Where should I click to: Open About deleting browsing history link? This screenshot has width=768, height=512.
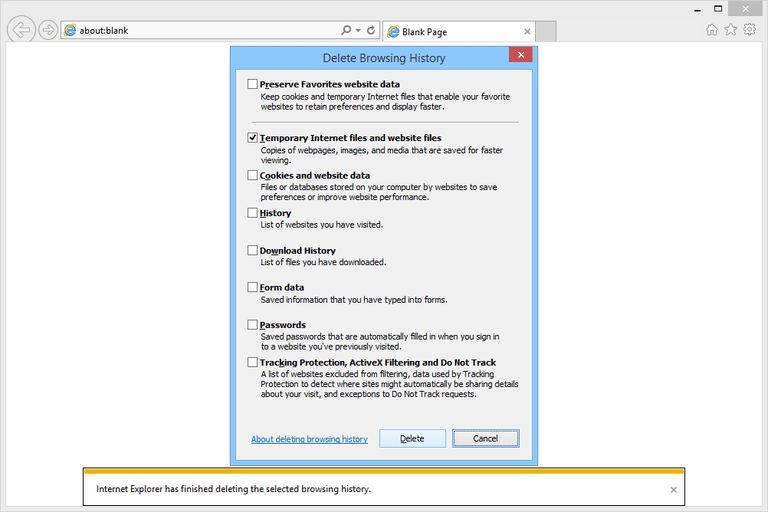click(x=309, y=439)
